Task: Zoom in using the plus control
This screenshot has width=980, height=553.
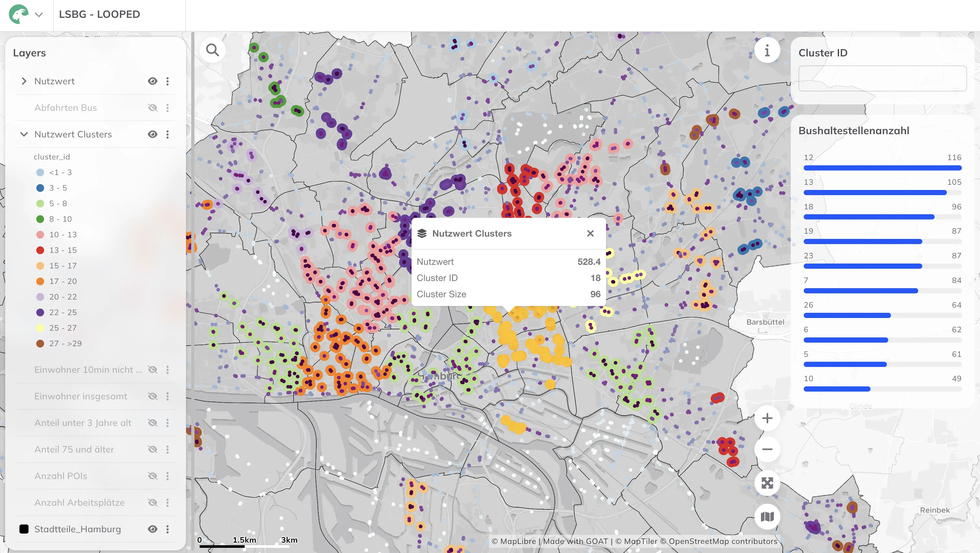Action: point(767,418)
